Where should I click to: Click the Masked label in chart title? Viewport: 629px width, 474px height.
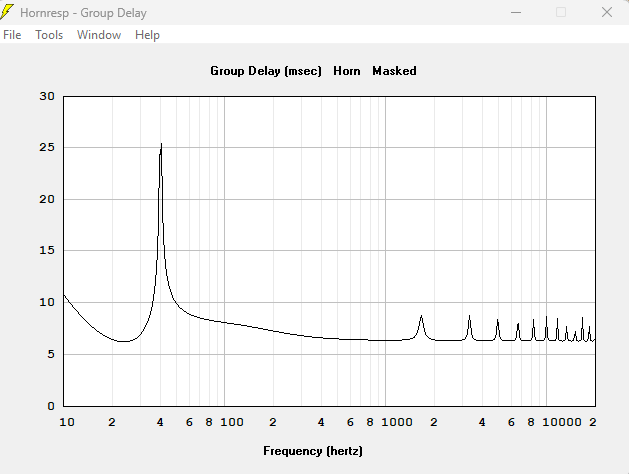(394, 71)
